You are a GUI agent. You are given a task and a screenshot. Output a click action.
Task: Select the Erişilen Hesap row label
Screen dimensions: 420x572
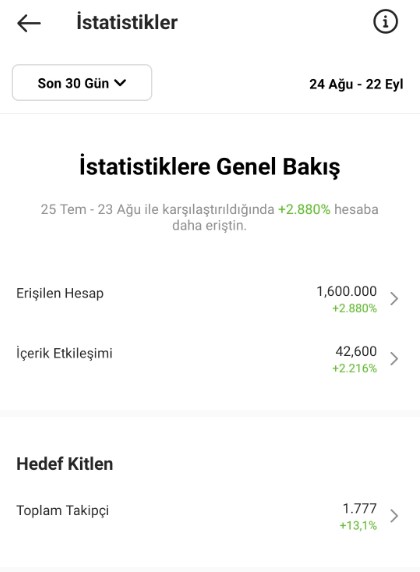[x=60, y=293]
